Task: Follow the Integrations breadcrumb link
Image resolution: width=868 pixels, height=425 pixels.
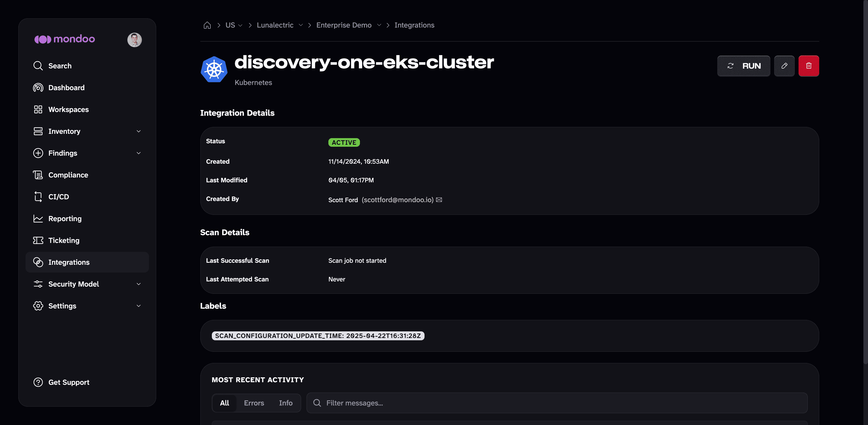Action: [414, 25]
